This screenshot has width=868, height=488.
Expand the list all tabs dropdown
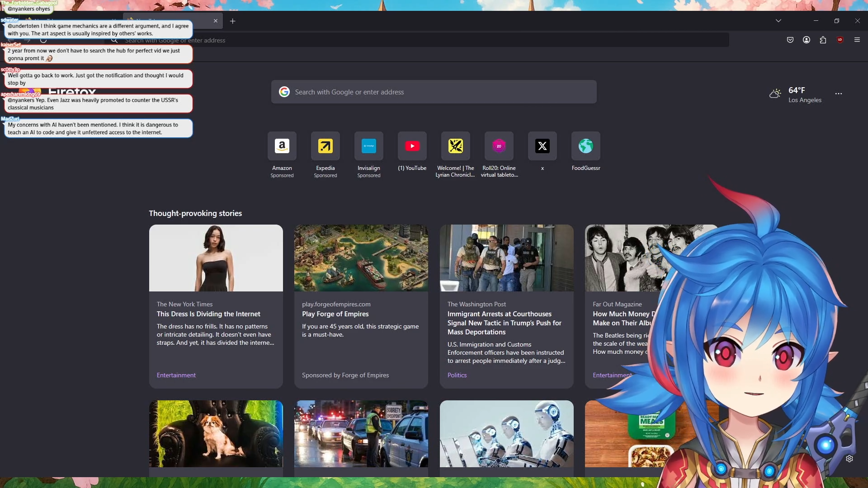[x=778, y=21]
